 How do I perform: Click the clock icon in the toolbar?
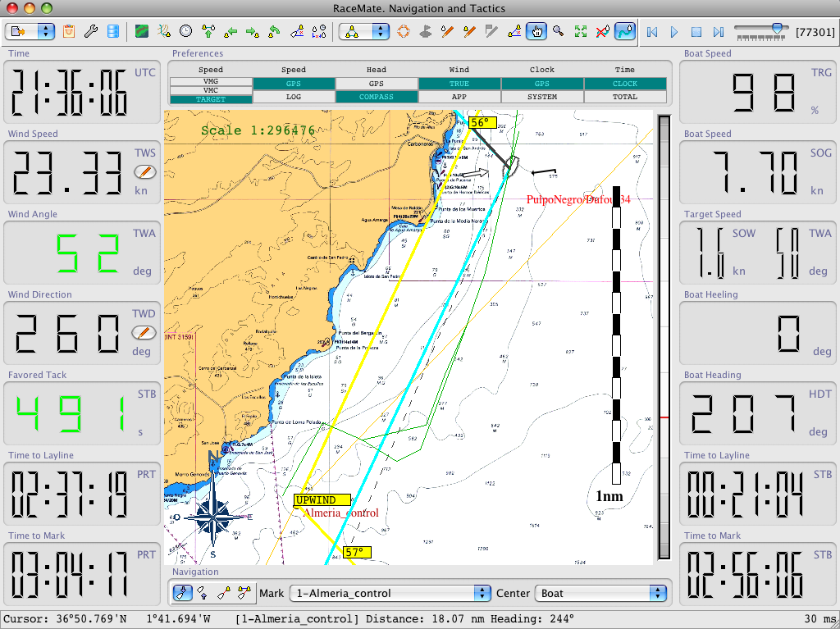[x=186, y=31]
